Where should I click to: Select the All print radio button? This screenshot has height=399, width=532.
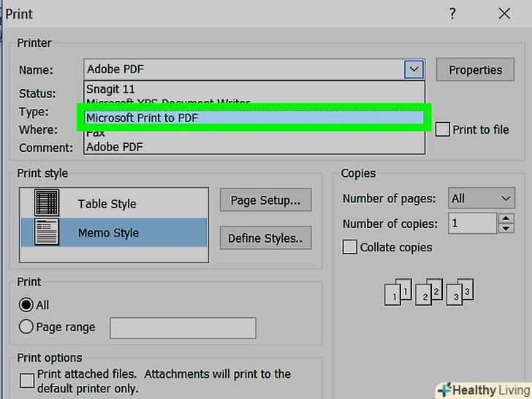tap(26, 305)
